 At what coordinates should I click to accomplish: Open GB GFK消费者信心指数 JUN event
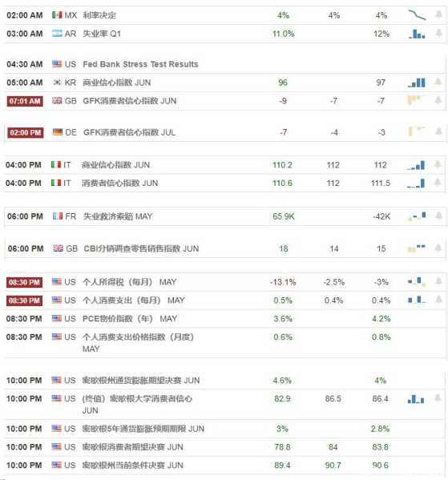[x=130, y=101]
